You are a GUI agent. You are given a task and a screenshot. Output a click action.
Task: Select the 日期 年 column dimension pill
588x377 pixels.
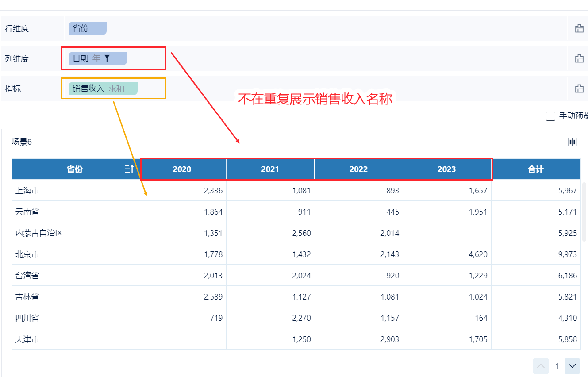98,58
